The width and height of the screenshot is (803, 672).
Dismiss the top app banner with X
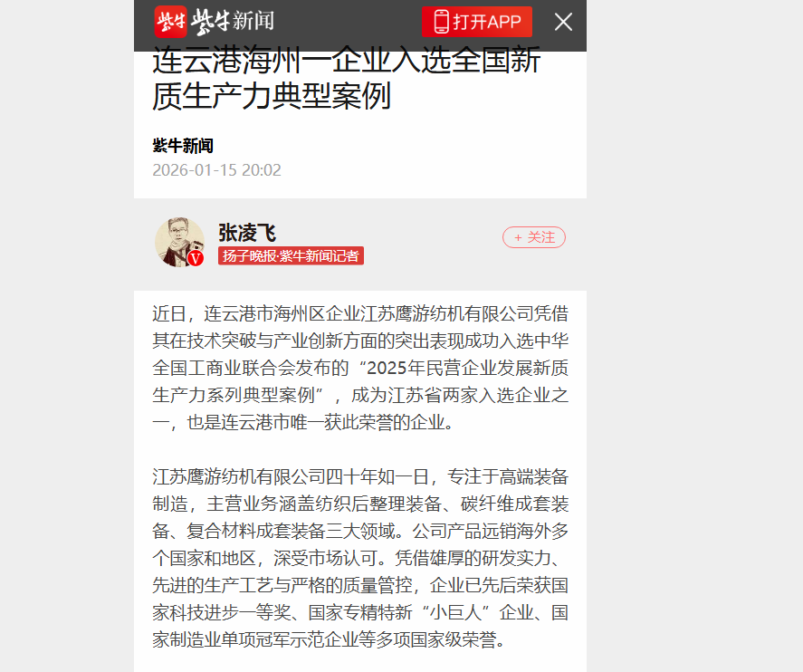[563, 22]
